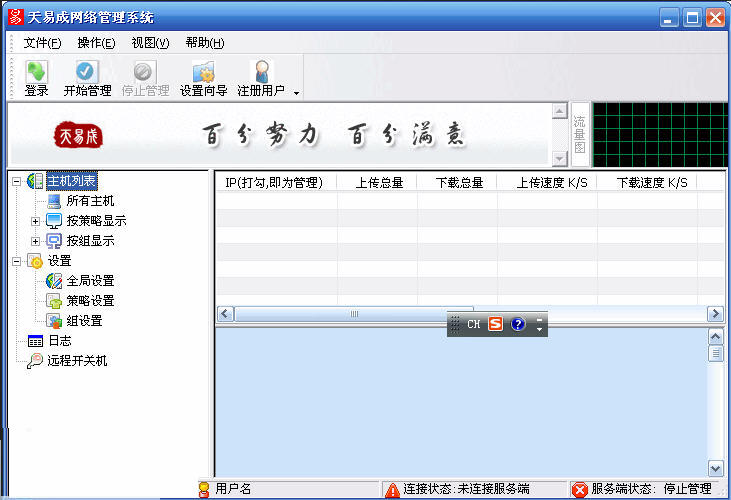
Task: Click the 所有主机 computer icon
Action: click(54, 201)
